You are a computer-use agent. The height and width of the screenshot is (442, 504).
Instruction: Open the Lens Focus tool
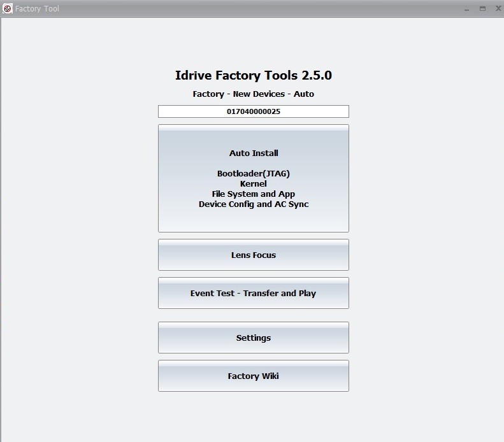pos(254,255)
